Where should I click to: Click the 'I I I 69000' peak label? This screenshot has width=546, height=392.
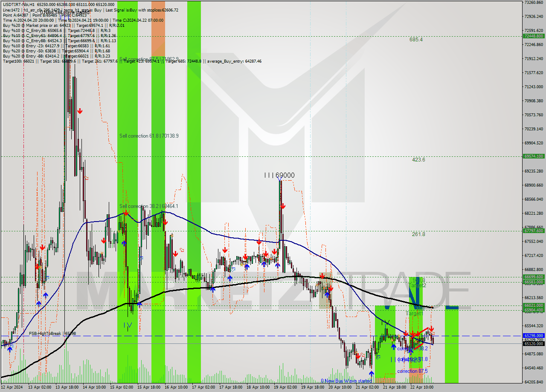click(x=279, y=175)
